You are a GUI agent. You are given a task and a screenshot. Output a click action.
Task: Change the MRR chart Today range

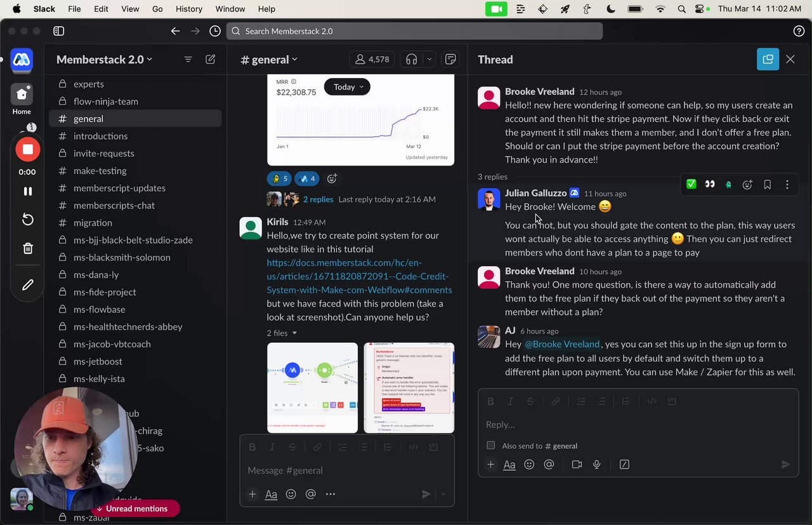[x=347, y=87]
